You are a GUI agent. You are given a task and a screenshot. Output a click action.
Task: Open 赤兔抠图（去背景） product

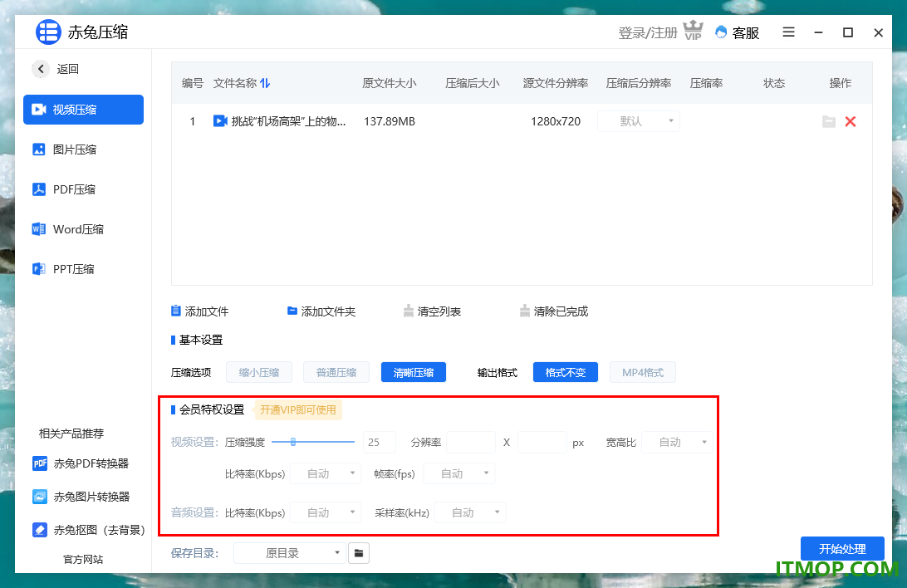tap(89, 530)
